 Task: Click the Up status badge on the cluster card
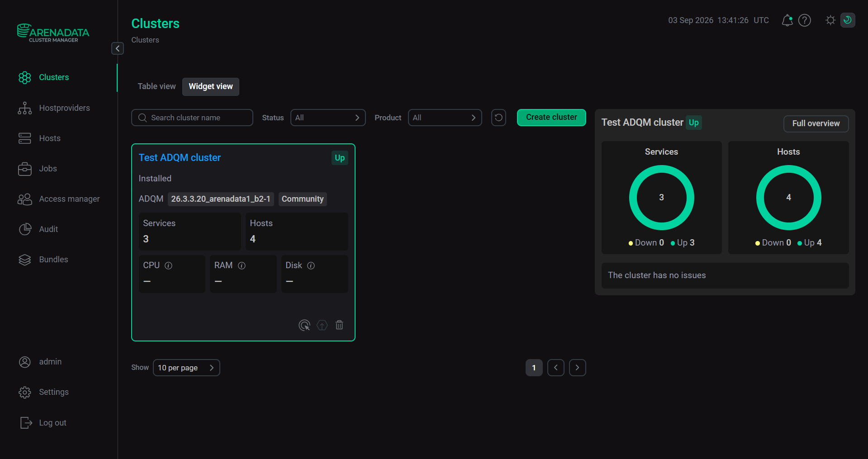[x=340, y=158]
